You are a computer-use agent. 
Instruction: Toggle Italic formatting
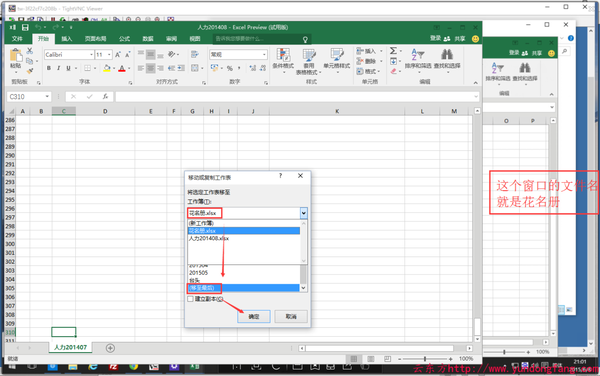(x=59, y=68)
